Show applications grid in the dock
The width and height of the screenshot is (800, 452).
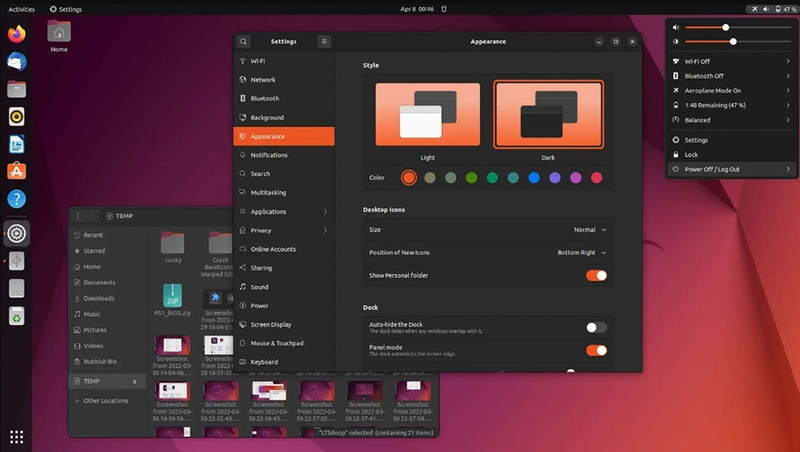tap(16, 437)
